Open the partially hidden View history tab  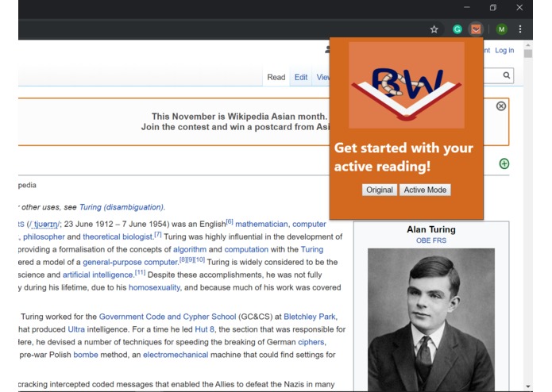click(x=322, y=77)
